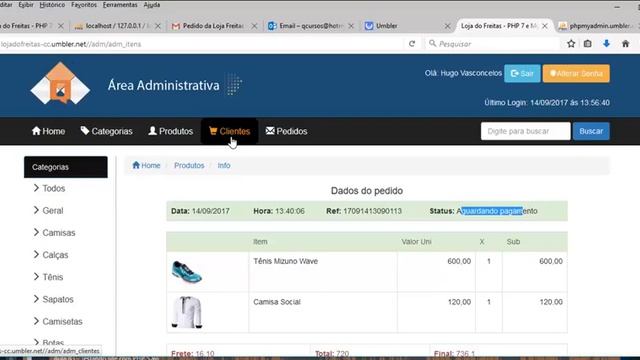Switch to the localhost 127.0.0.1 tab
The image size is (640, 360).
tap(116, 26)
